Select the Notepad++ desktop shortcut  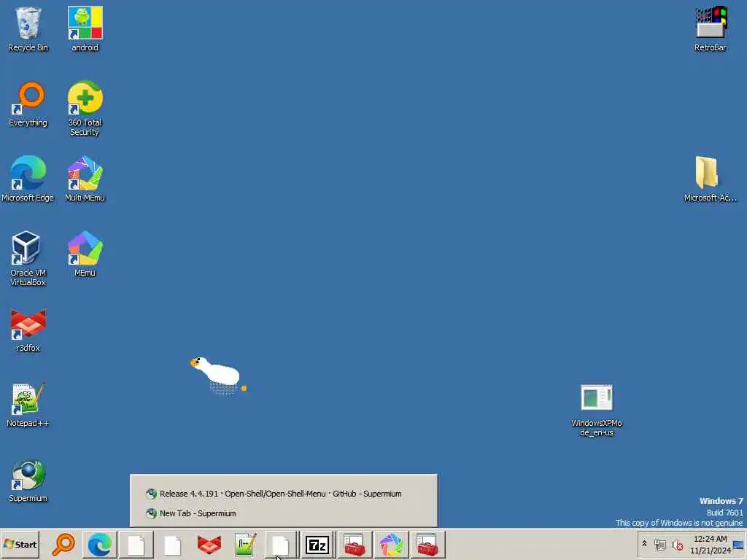click(28, 405)
